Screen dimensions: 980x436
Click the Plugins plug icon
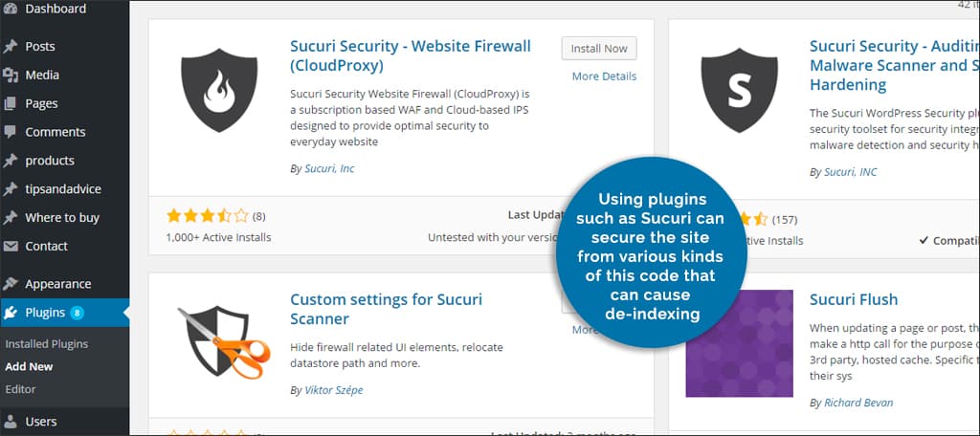point(10,313)
